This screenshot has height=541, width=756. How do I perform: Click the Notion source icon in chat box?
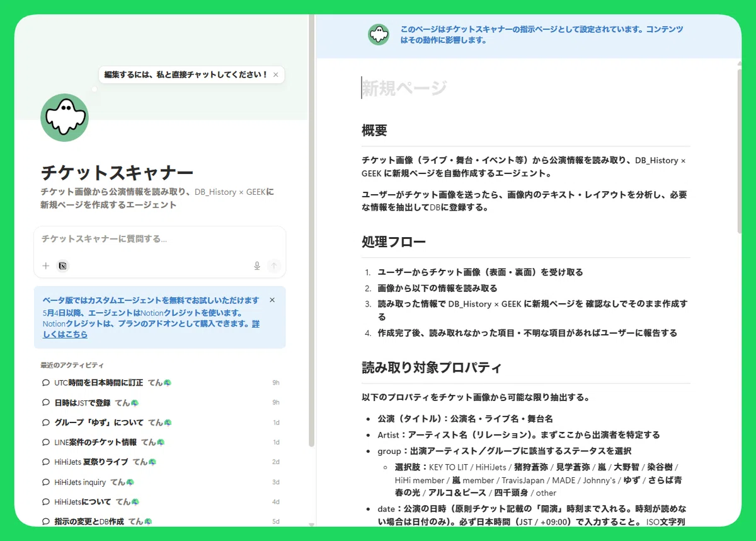(x=62, y=266)
